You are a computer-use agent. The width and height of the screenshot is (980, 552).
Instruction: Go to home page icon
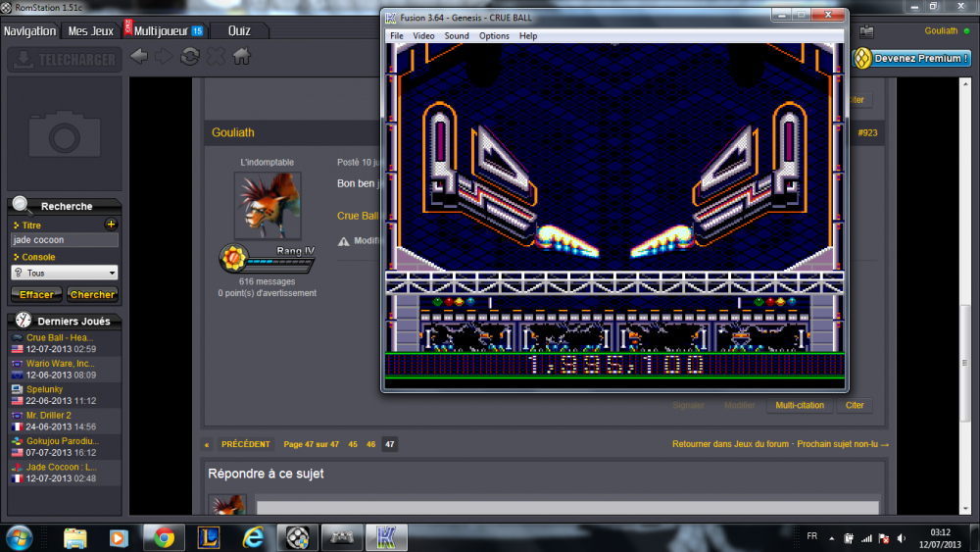coord(242,57)
